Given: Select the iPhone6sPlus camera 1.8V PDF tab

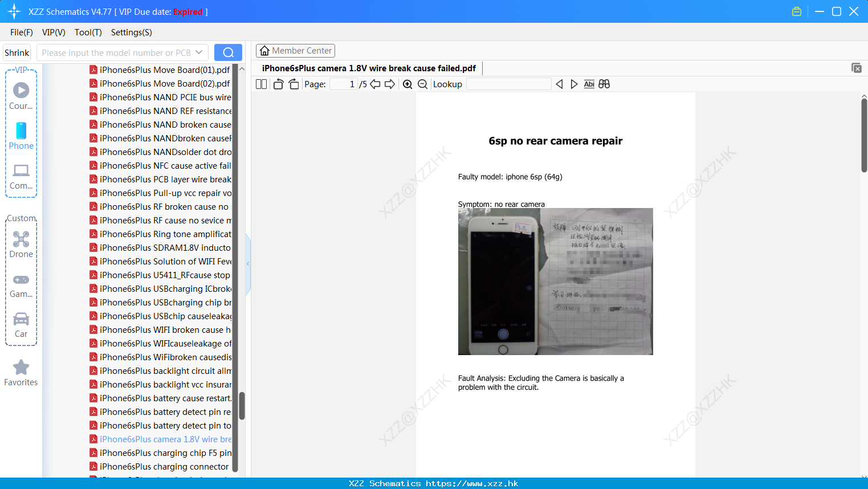Looking at the screenshot, I should (369, 68).
